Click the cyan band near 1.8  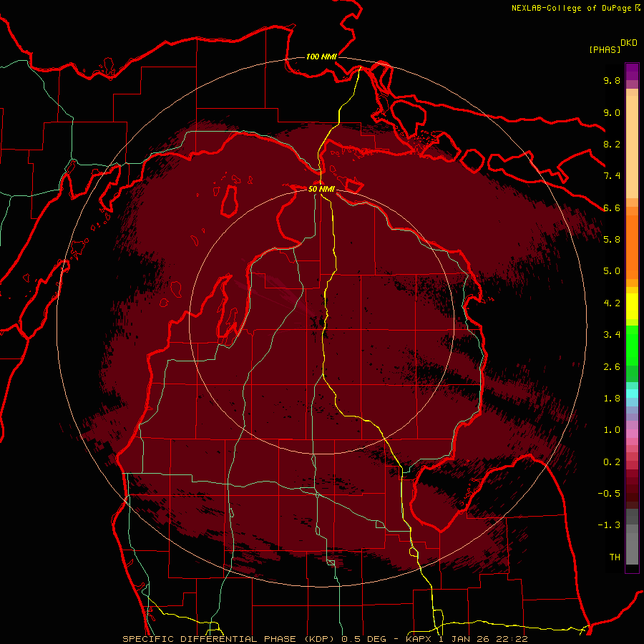click(632, 394)
